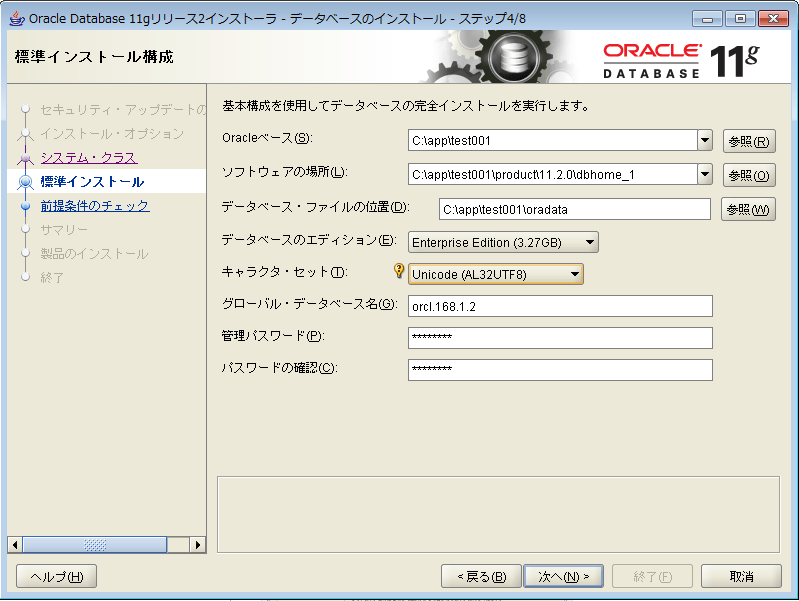Click the インストール・オプション step text
Viewport: 799px width, 601px height.
click(x=112, y=134)
